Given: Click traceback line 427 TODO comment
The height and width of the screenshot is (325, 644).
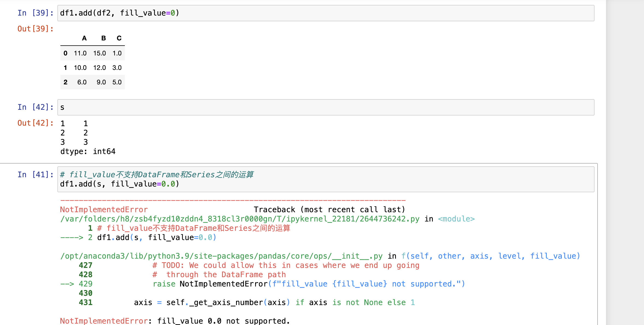Looking at the screenshot, I should pyautogui.click(x=286, y=265).
